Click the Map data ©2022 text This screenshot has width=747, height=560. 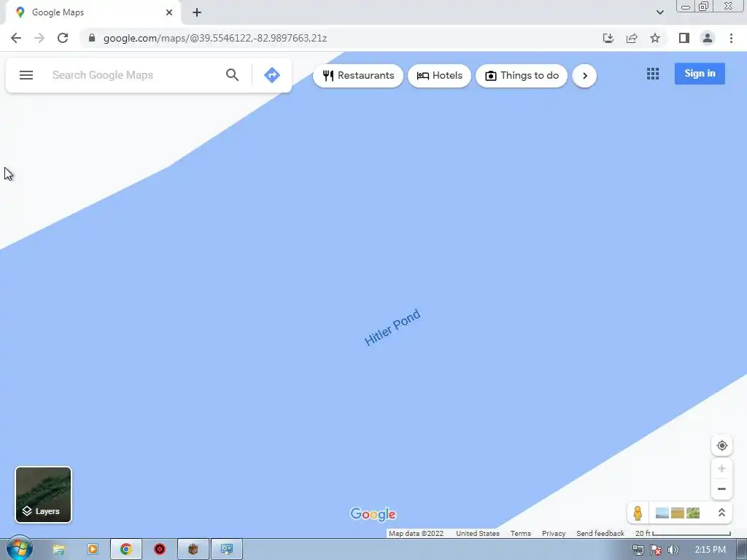point(416,533)
